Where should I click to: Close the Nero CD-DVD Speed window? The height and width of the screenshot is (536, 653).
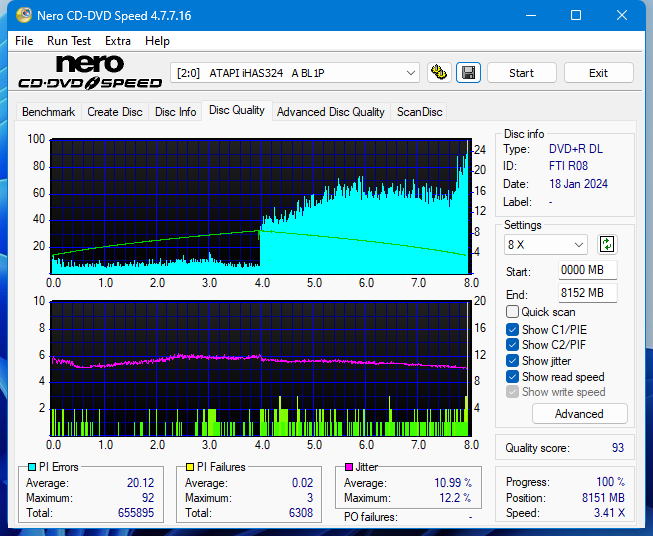click(x=622, y=15)
